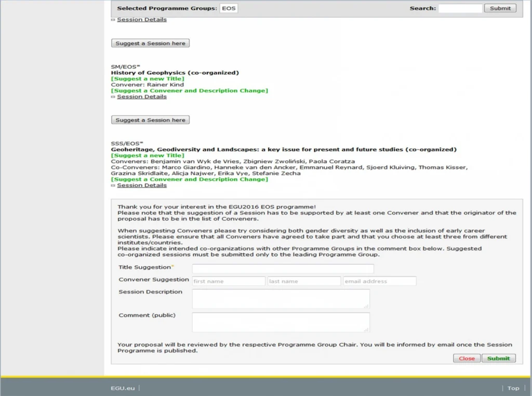Click the 'Convener: Rainer Kind' text
The width and height of the screenshot is (532, 396).
(x=147, y=85)
